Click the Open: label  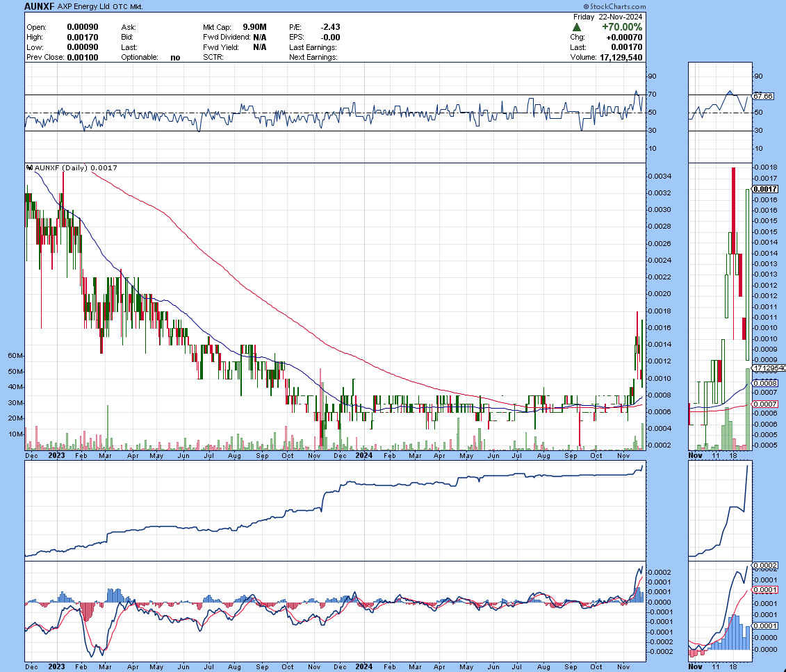pos(37,27)
